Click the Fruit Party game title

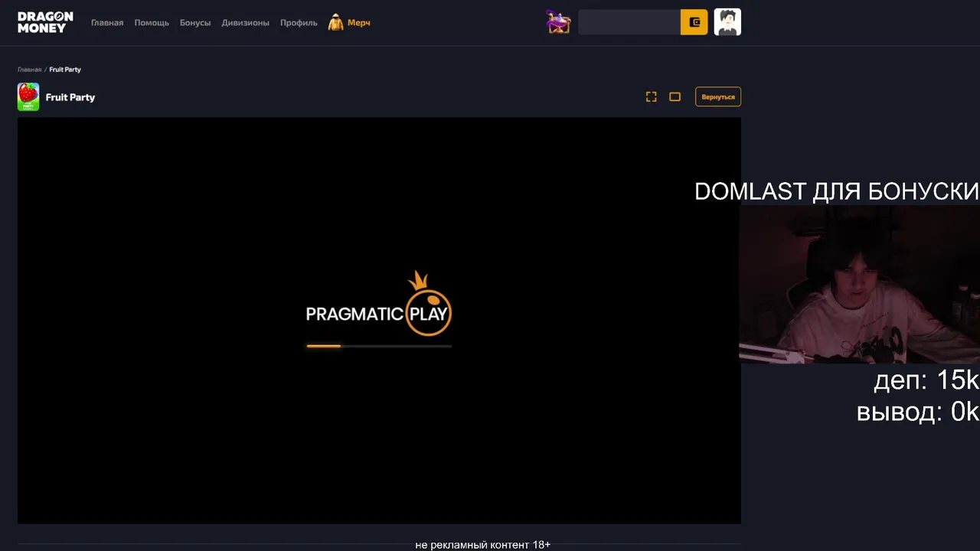tap(70, 97)
